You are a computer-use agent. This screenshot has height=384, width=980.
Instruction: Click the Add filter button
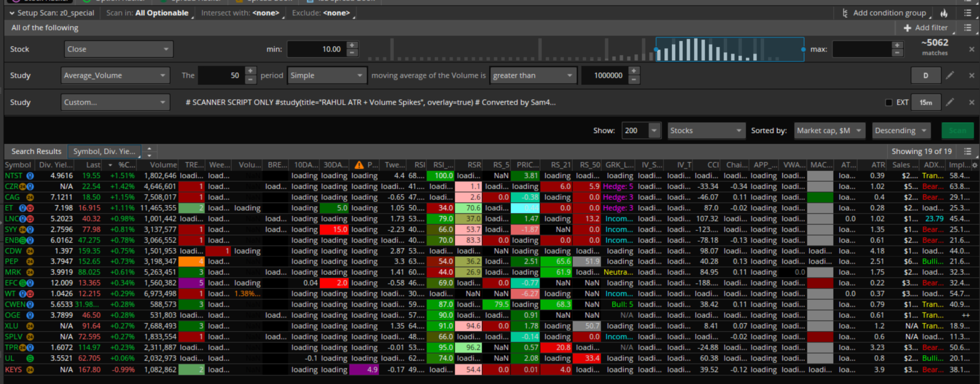point(926,28)
